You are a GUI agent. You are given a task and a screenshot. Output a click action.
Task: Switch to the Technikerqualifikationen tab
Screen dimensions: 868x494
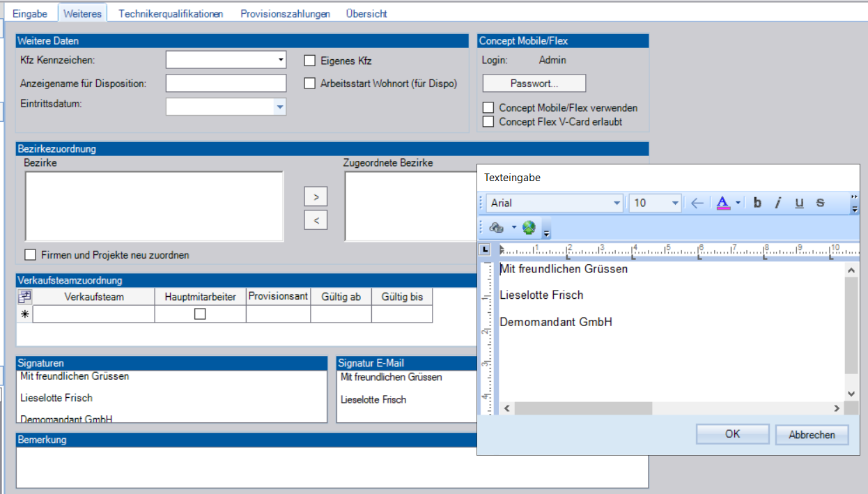171,13
